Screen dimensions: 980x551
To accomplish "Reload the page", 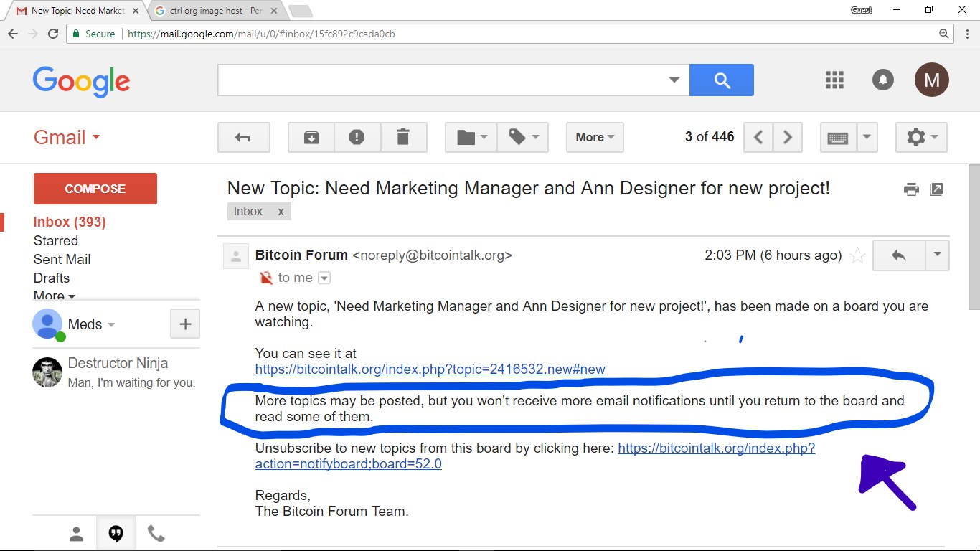I will click(53, 34).
